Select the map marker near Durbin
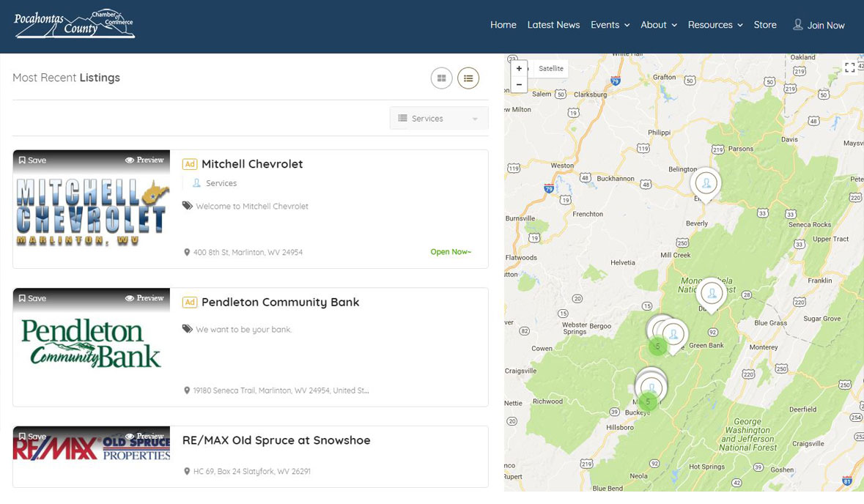Image resolution: width=864 pixels, height=504 pixels. coord(712,294)
